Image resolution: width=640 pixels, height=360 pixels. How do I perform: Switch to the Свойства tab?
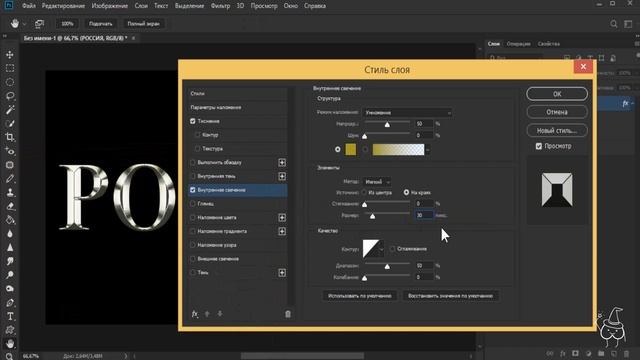[x=549, y=44]
